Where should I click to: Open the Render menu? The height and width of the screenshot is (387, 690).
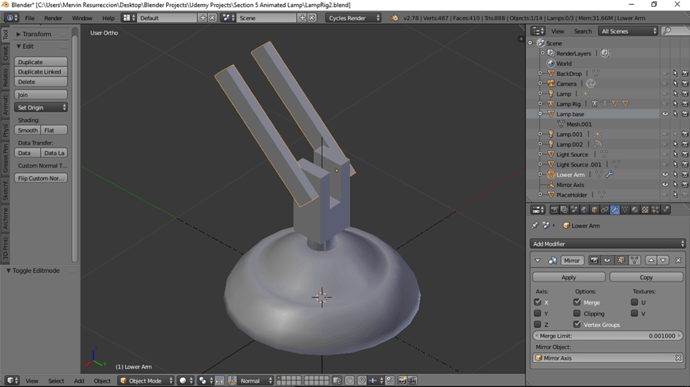(x=53, y=18)
